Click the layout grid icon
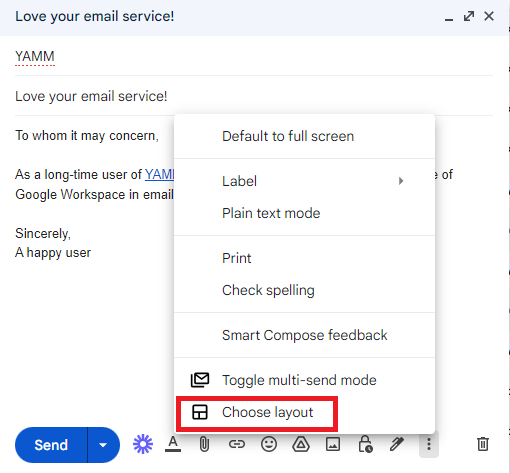 200,412
